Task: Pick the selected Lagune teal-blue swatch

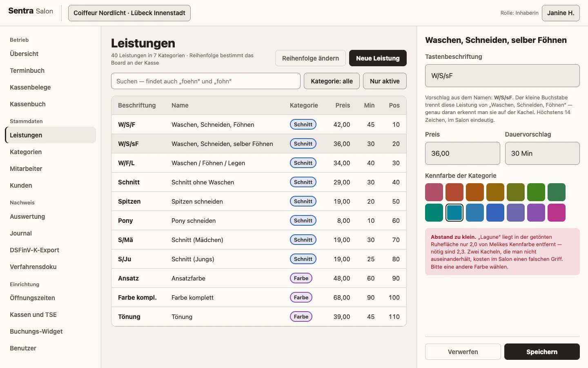Action: point(454,213)
